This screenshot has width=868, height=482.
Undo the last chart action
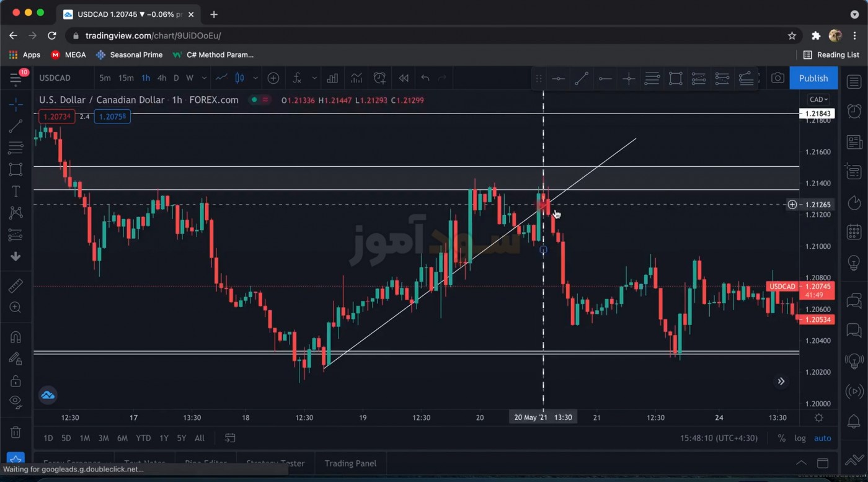pyautogui.click(x=425, y=78)
